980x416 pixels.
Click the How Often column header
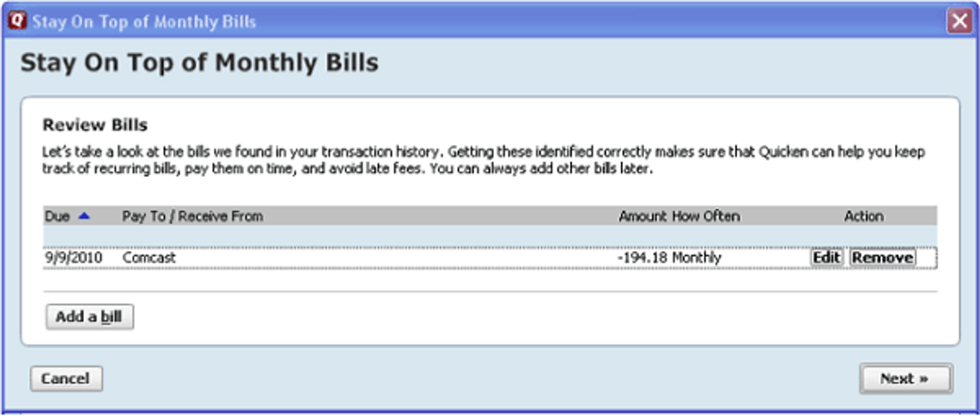click(x=706, y=216)
